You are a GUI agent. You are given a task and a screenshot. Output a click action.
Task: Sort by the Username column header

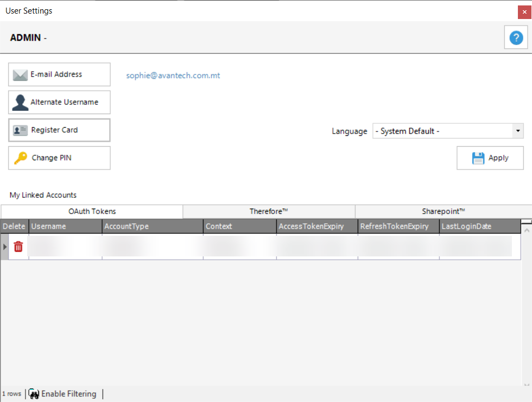(65, 227)
